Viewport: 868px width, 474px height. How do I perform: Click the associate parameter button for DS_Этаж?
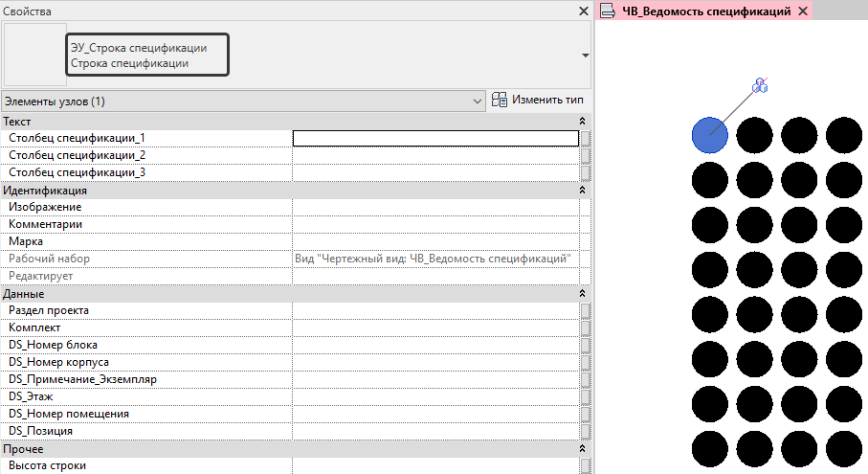[586, 397]
